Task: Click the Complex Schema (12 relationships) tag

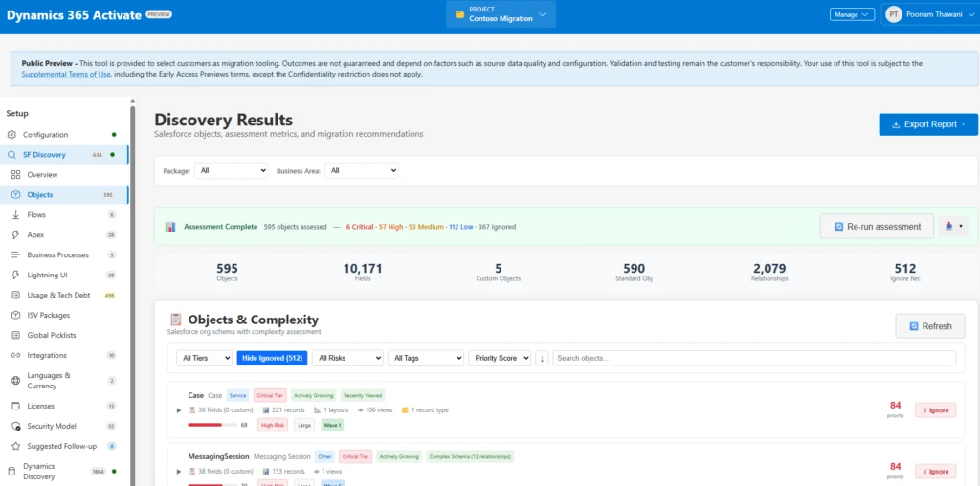Action: pos(470,456)
